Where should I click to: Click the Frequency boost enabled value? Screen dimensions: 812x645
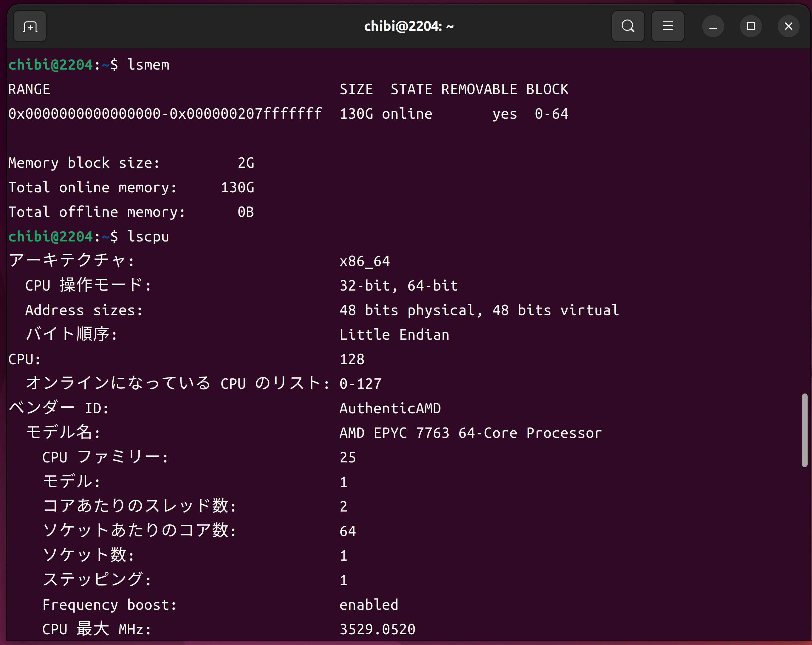369,605
